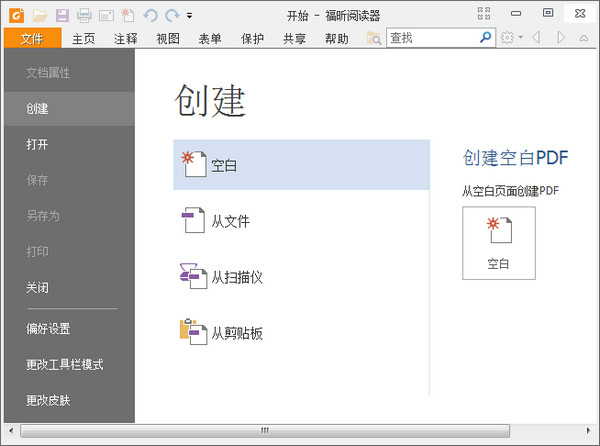Switch to the 注释 ribbon tab
Viewport: 600px width, 446px height.
[126, 39]
